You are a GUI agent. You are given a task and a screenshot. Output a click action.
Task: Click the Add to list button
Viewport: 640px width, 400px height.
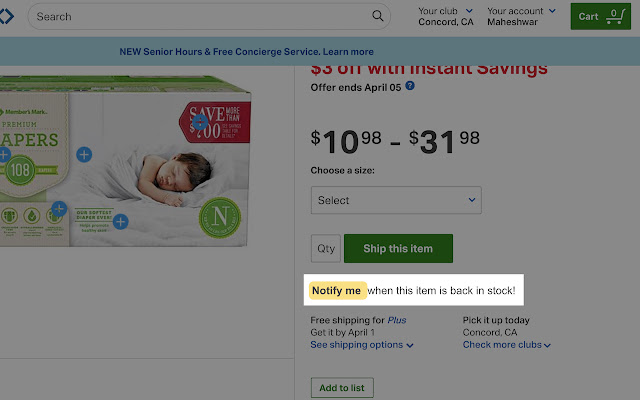tap(341, 387)
